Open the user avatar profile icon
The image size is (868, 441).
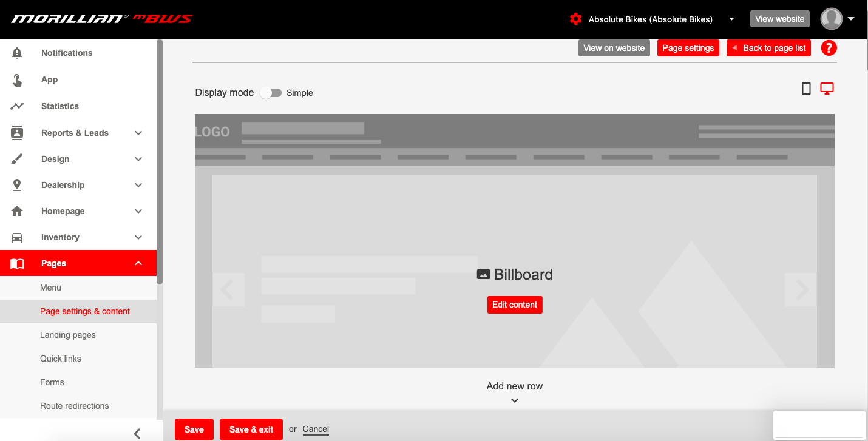pos(831,19)
